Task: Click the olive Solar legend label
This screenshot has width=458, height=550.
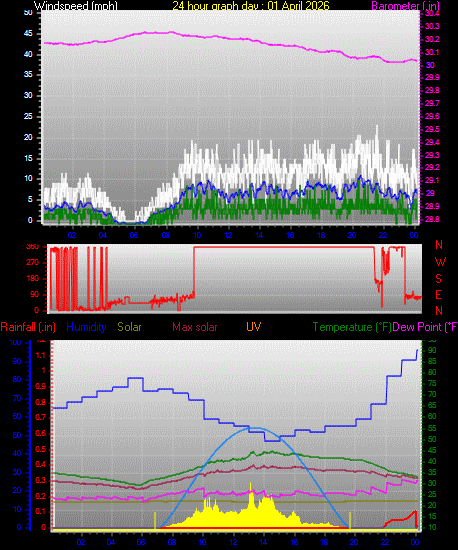Action: coord(129,327)
